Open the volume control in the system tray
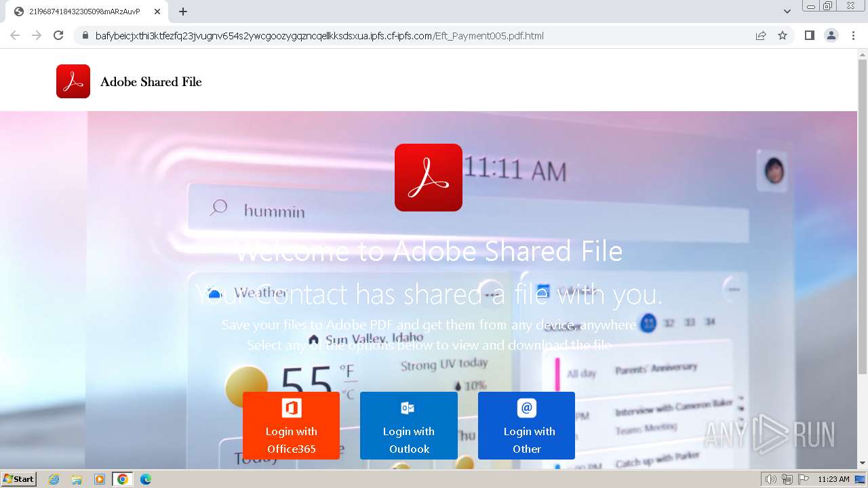Image resolution: width=868 pixels, height=488 pixels. [x=771, y=479]
